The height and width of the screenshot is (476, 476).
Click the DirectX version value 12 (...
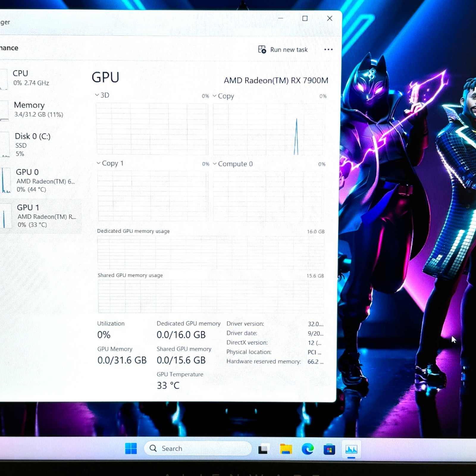[314, 343]
